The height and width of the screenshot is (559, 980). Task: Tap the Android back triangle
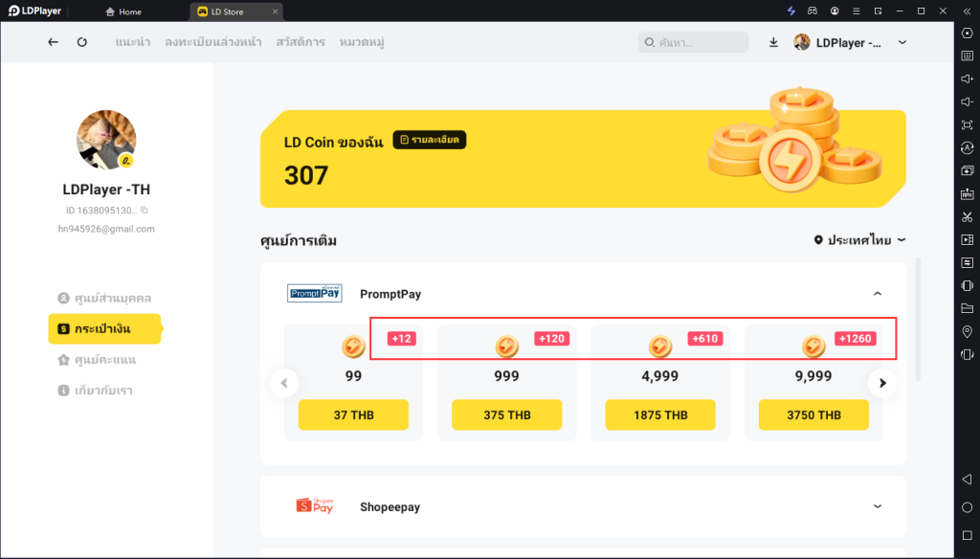(967, 479)
